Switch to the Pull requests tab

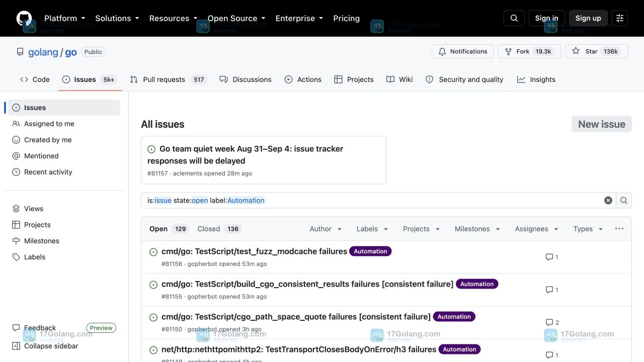tap(168, 79)
